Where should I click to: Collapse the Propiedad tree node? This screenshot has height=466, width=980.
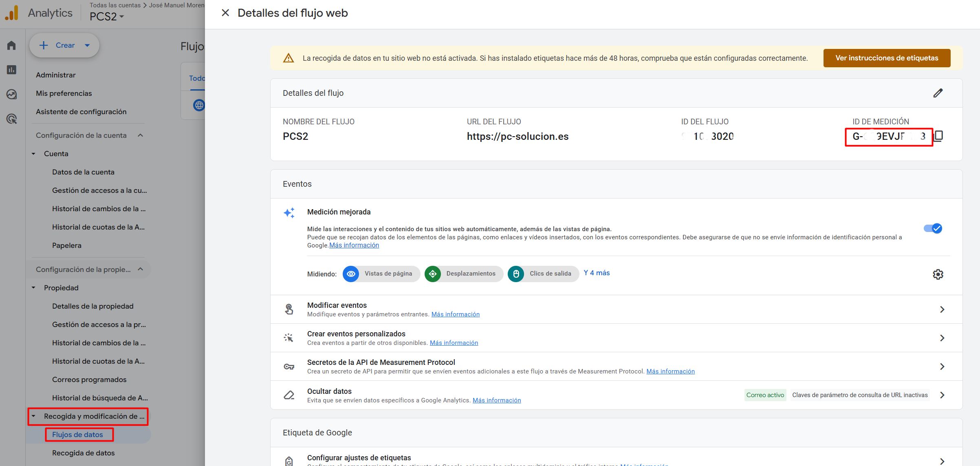(33, 288)
